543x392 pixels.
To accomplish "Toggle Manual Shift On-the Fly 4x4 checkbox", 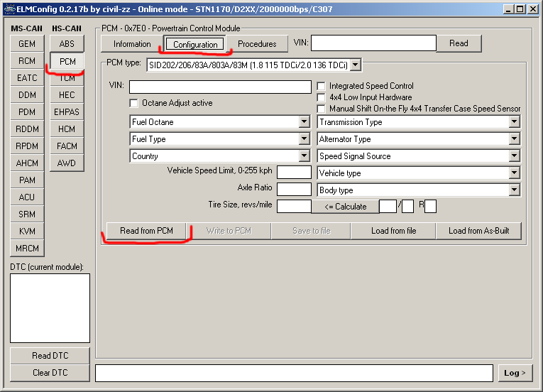I will pos(322,109).
